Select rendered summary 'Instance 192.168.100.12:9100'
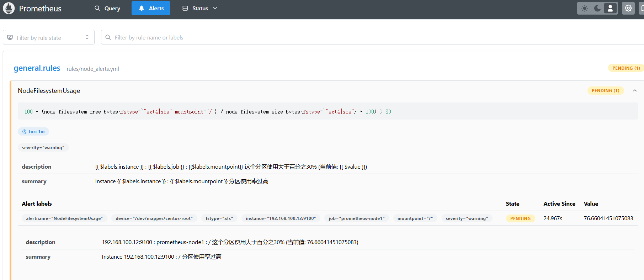 pyautogui.click(x=161, y=257)
